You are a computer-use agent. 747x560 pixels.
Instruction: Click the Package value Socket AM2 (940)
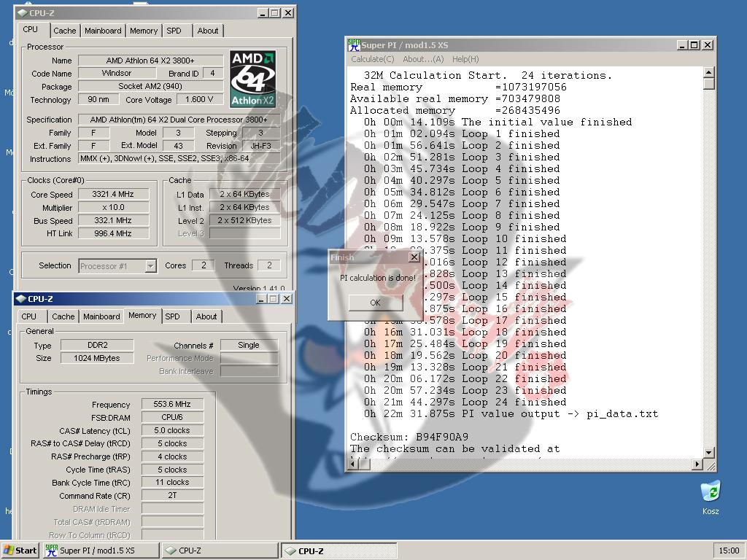tap(150, 86)
